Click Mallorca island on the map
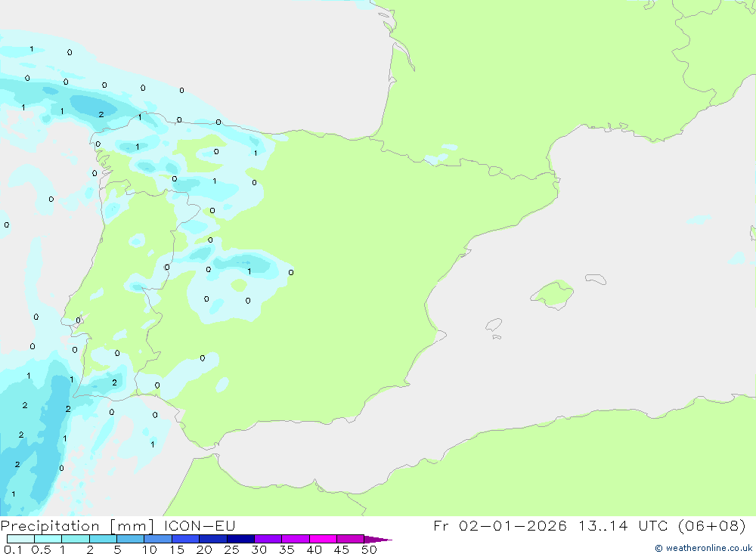Viewport: 756px width, 554px height. coord(553,294)
